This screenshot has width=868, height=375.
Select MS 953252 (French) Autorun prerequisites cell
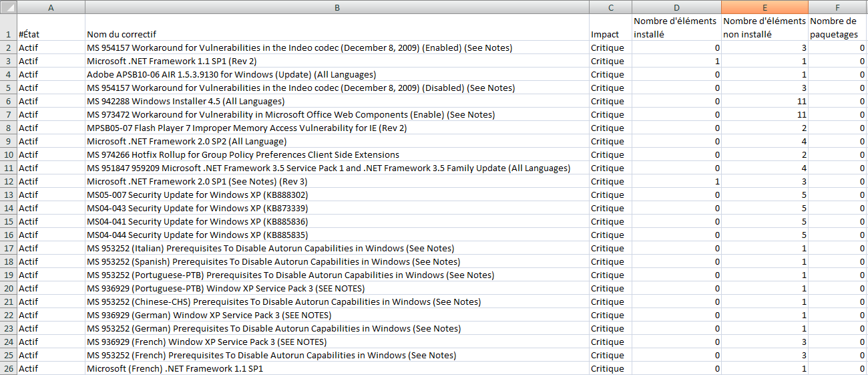point(337,356)
